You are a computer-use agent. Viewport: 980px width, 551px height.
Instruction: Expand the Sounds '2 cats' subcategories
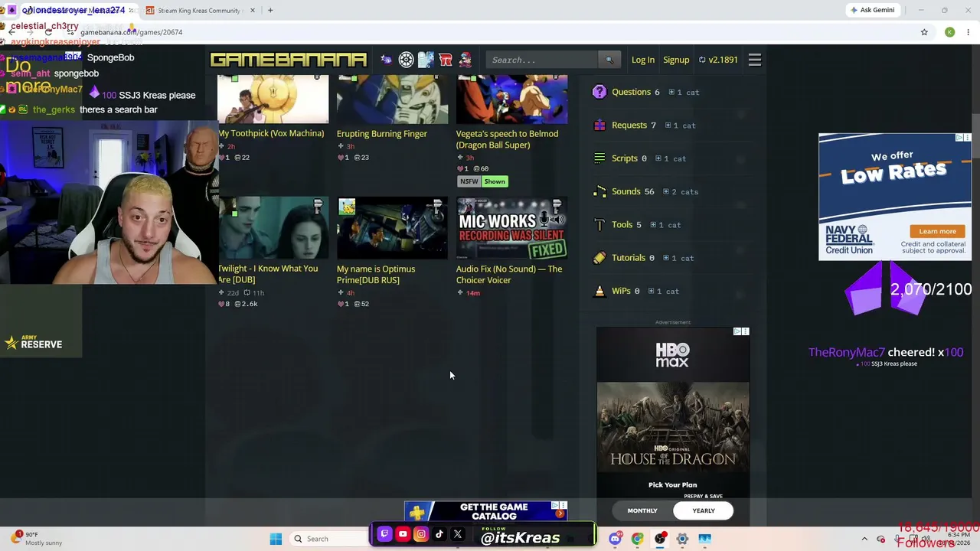[681, 192]
